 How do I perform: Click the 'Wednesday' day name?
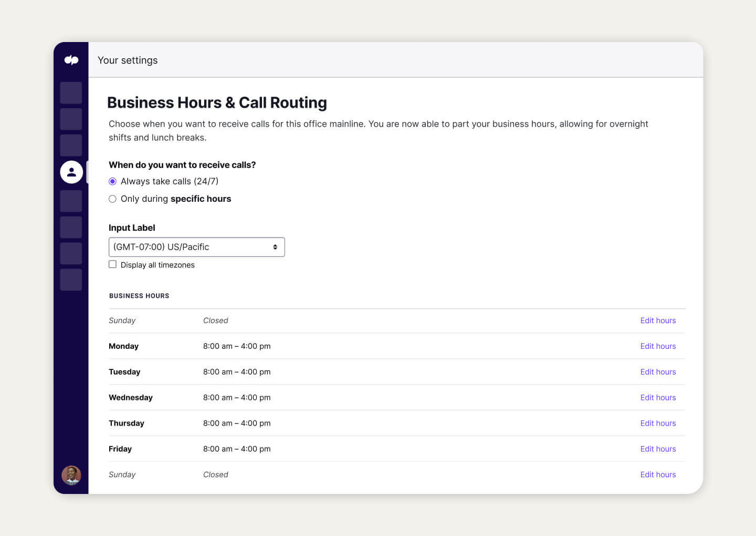tap(131, 398)
